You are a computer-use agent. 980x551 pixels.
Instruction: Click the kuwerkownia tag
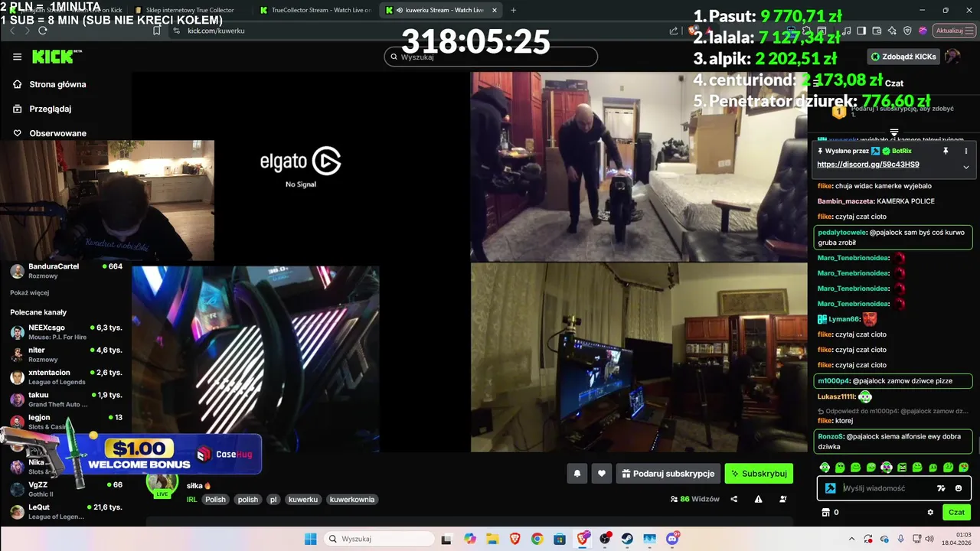(x=352, y=500)
